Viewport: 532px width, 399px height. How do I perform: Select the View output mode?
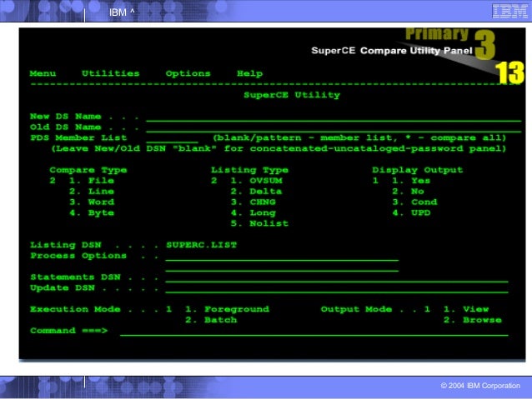pyautogui.click(x=466, y=309)
